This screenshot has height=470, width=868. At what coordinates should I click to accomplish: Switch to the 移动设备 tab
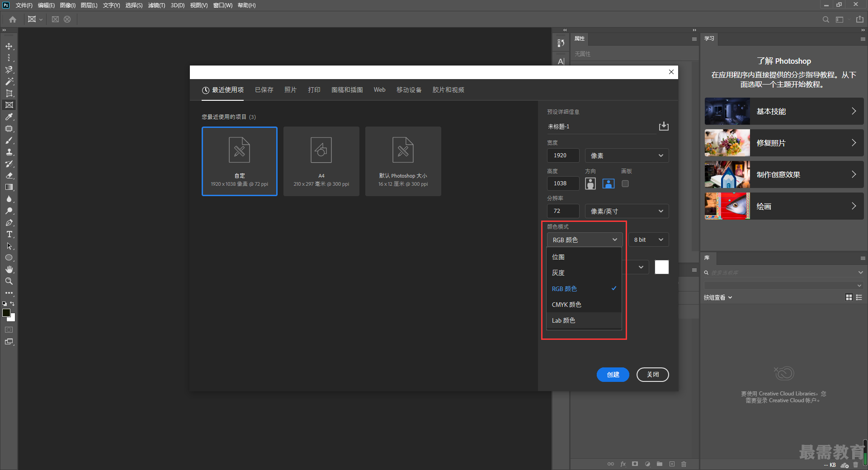coord(409,90)
